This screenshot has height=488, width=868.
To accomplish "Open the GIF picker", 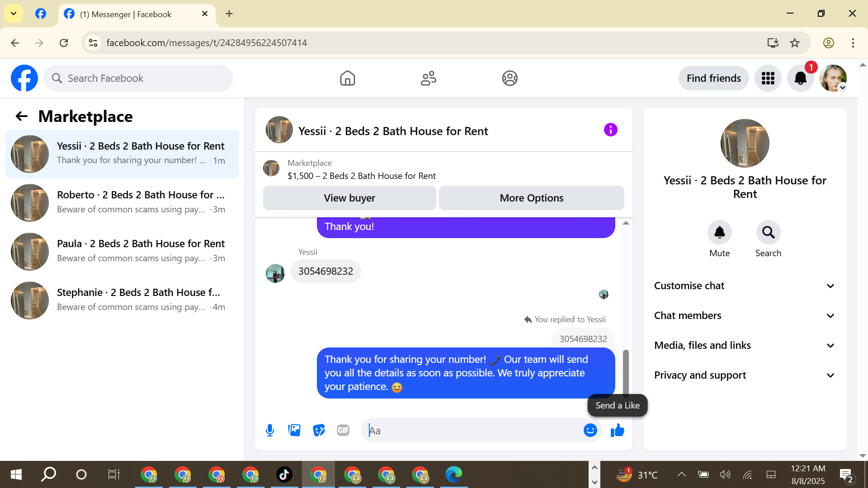I will point(343,430).
